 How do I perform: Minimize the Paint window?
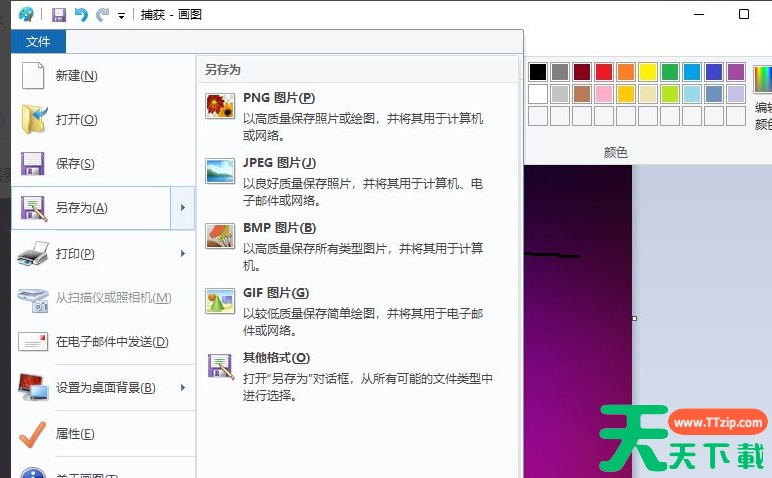click(699, 14)
